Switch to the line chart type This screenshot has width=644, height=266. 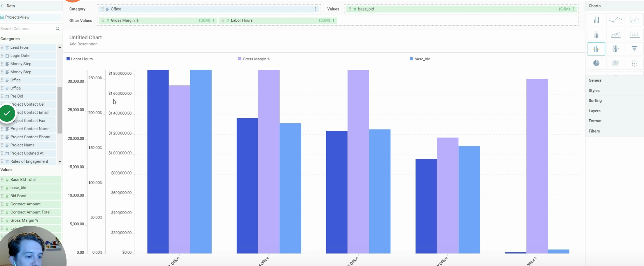pos(615,20)
